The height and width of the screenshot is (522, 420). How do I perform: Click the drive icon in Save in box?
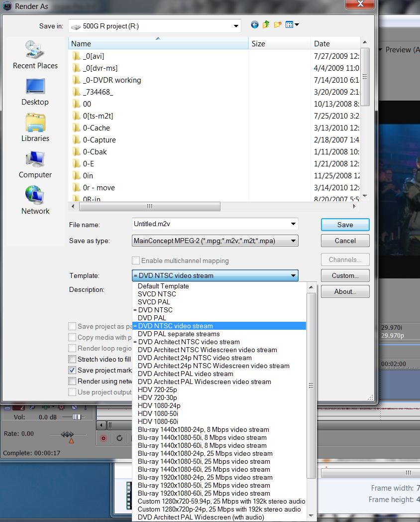76,26
